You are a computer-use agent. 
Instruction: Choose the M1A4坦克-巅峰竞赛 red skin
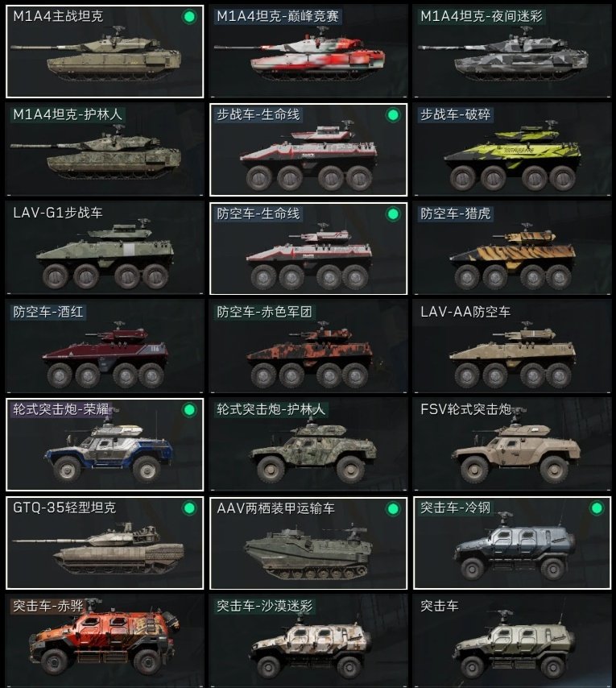[308, 52]
